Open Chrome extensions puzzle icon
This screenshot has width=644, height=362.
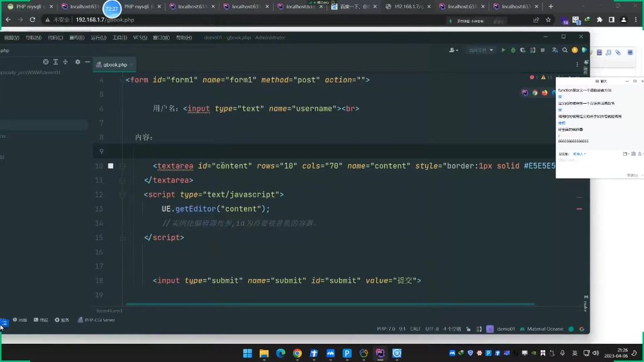(x=599, y=19)
